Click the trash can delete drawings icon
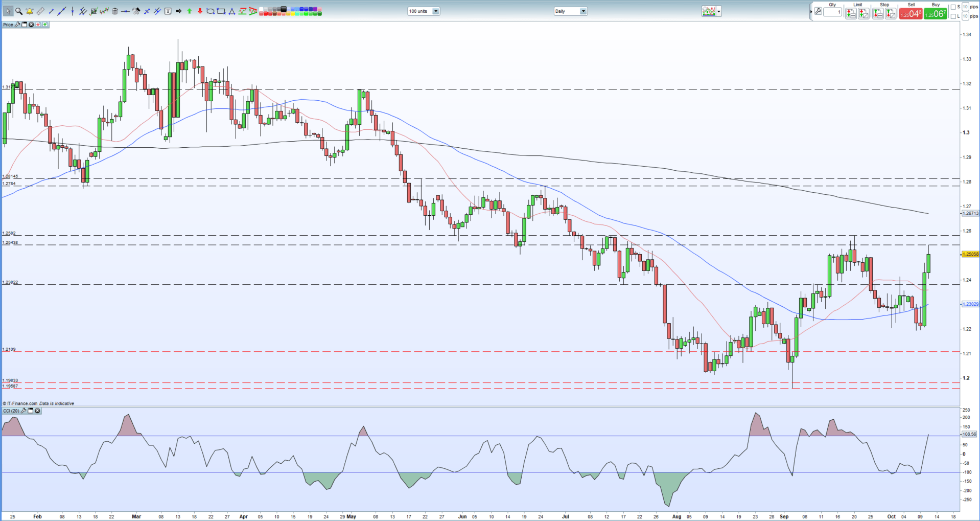Viewport: 980px width, 521px height. pyautogui.click(x=115, y=11)
